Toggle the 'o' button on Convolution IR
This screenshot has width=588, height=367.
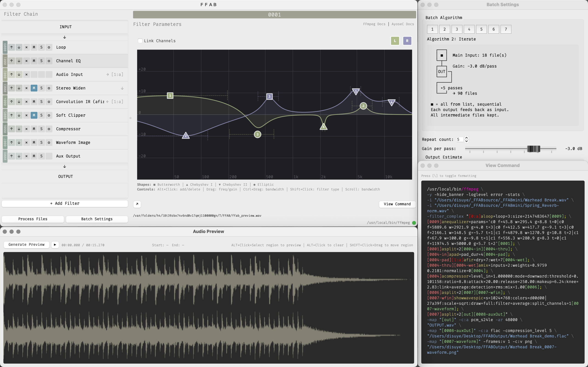(x=49, y=102)
